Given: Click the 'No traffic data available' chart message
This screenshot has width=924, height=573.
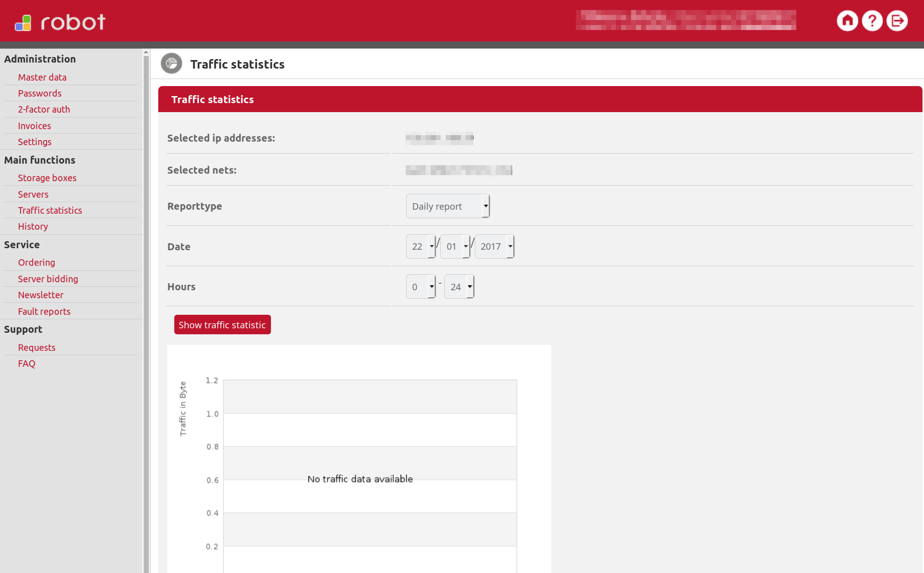Looking at the screenshot, I should [360, 479].
